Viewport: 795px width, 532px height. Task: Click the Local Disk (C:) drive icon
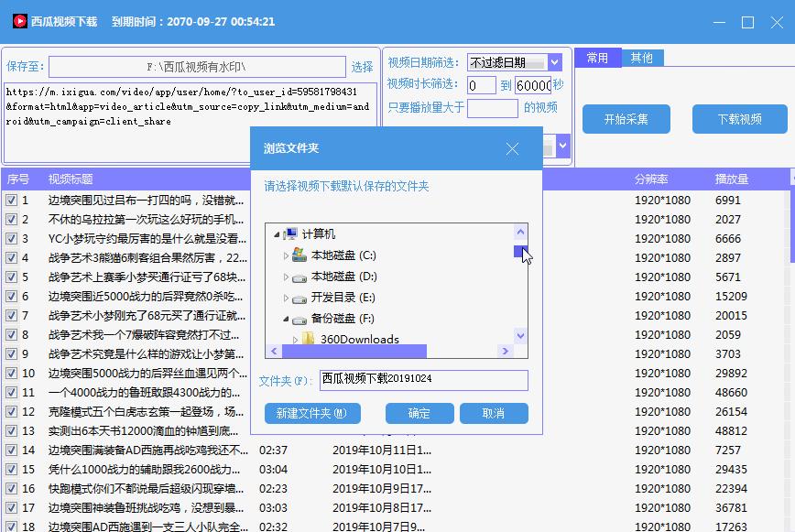click(x=299, y=255)
